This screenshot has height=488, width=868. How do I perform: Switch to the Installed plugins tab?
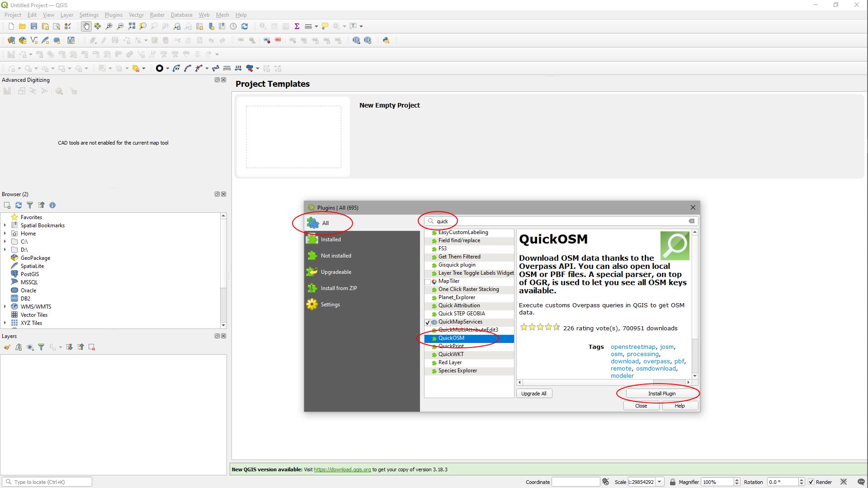point(362,239)
